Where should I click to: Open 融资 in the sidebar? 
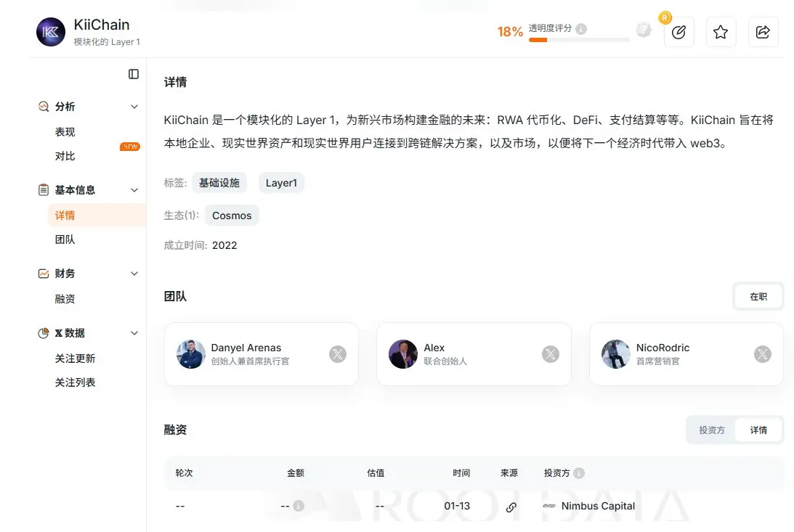(65, 299)
